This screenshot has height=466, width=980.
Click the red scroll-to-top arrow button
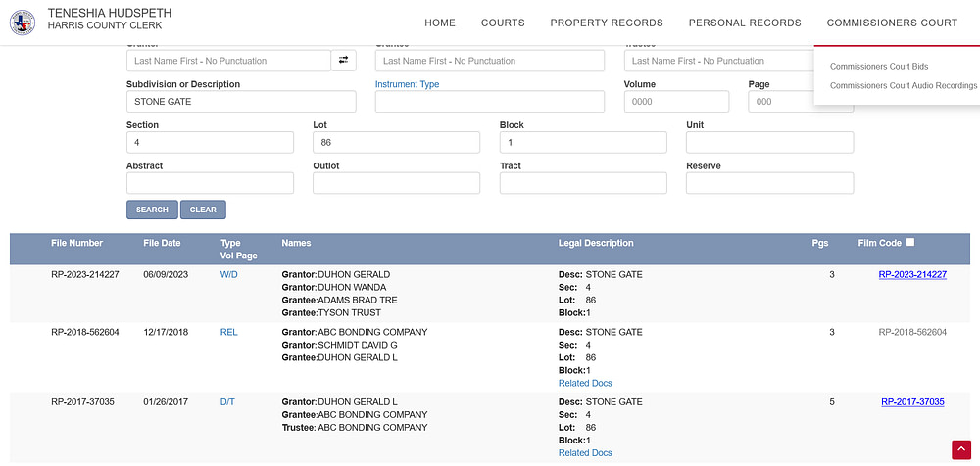tap(961, 449)
